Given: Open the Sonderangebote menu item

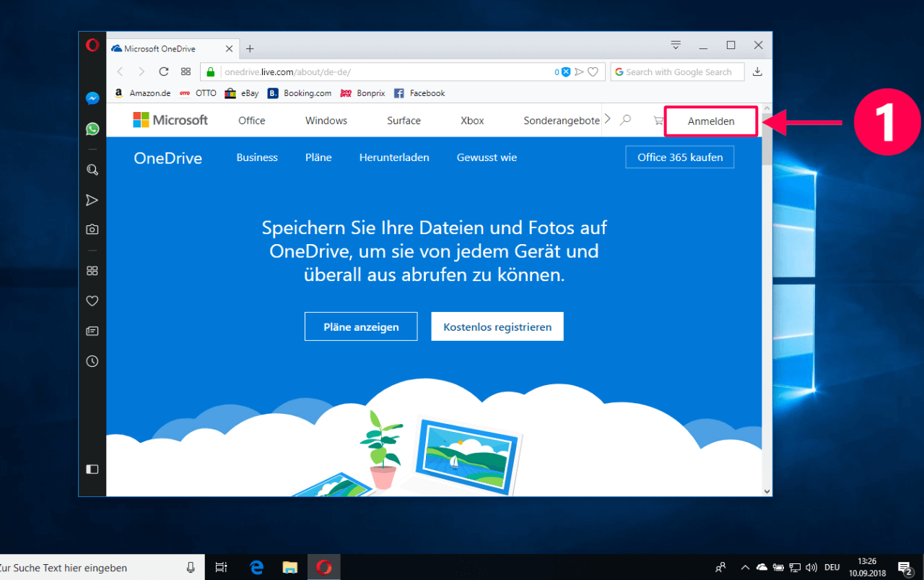Looking at the screenshot, I should tap(562, 121).
